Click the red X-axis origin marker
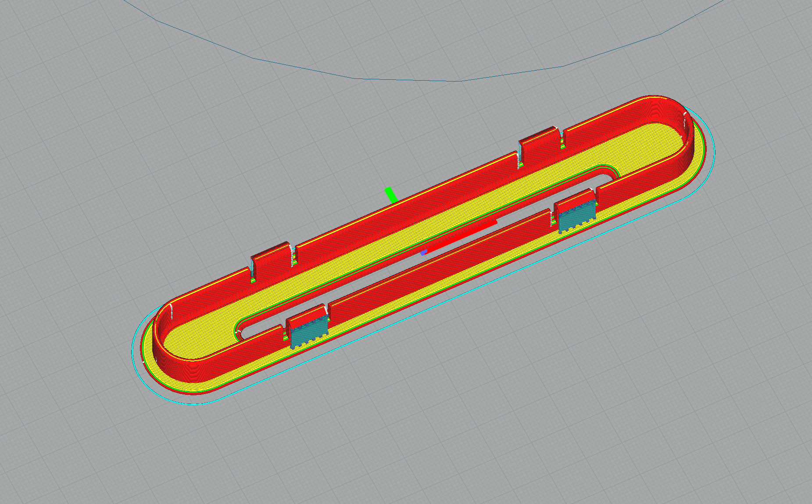The image size is (812, 504). (461, 237)
